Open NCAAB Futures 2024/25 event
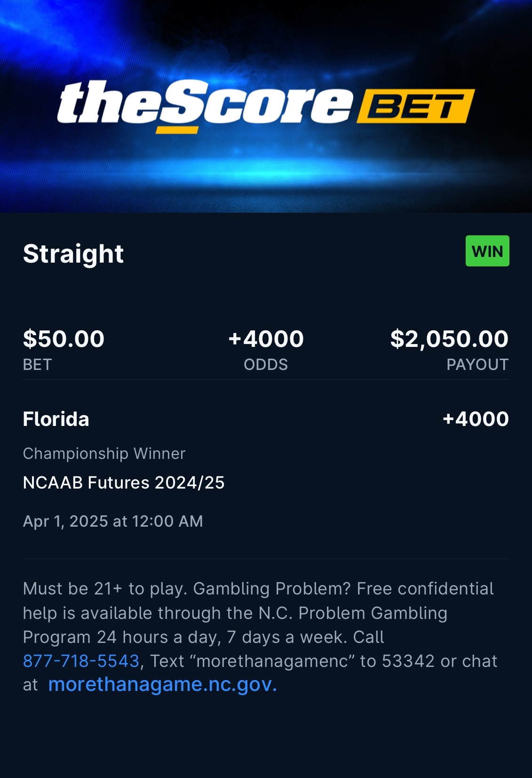Viewport: 532px width, 778px height. pyautogui.click(x=124, y=483)
